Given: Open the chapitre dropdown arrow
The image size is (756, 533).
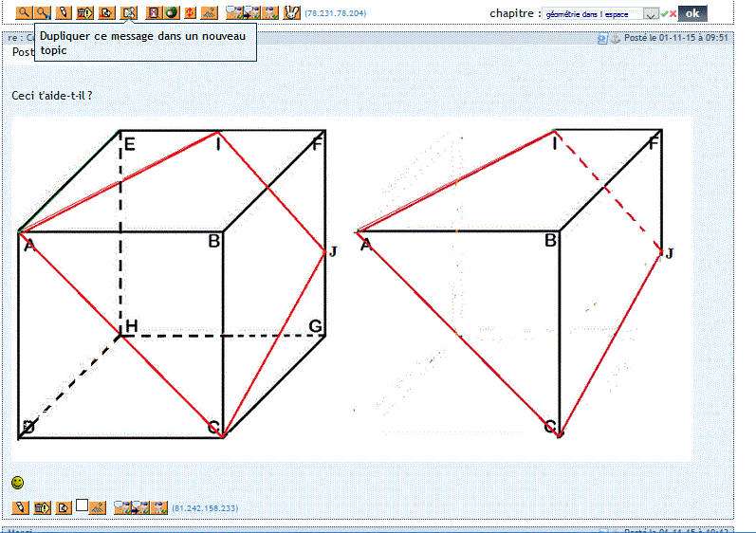Looking at the screenshot, I should (650, 14).
